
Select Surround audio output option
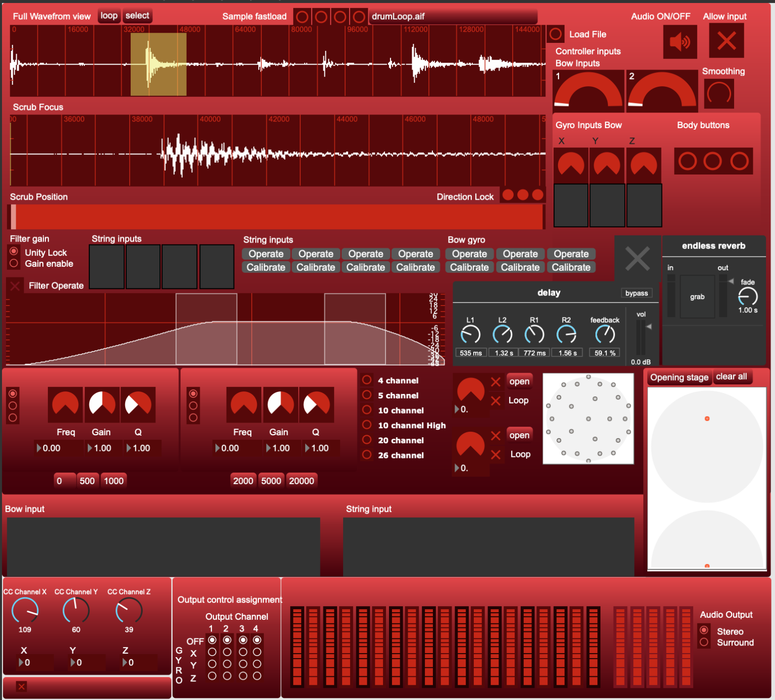(704, 642)
